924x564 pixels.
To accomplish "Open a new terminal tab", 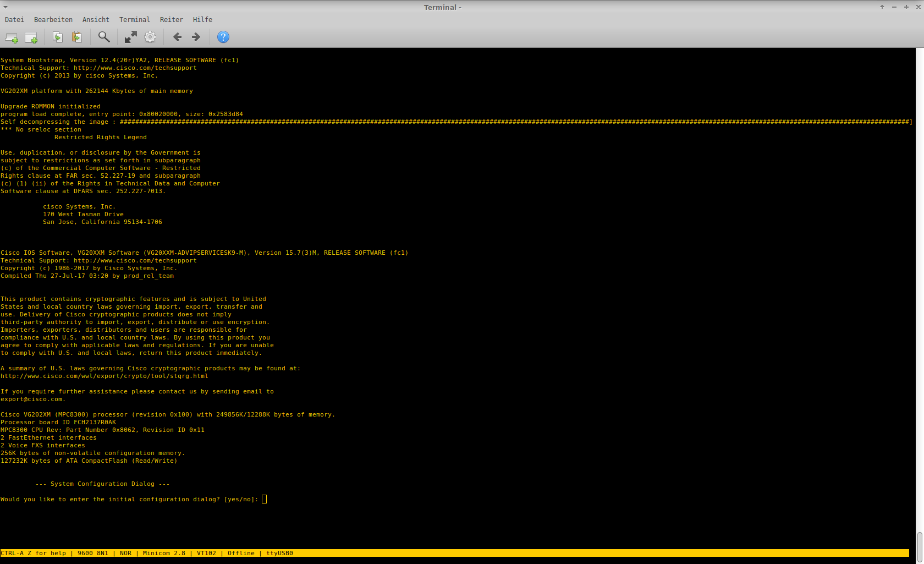I will (12, 37).
